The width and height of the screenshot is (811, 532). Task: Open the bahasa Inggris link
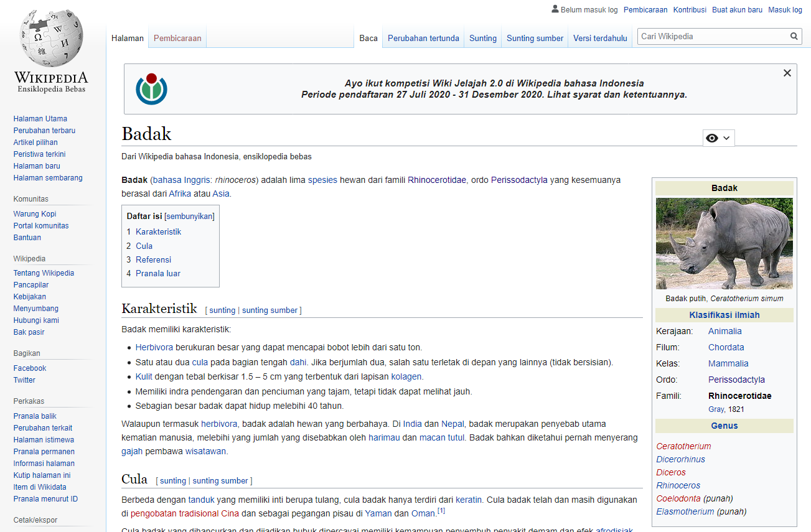pos(182,180)
